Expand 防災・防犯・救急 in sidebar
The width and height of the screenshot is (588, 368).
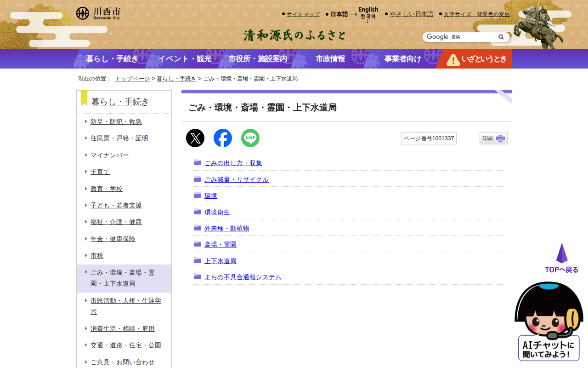coord(116,121)
